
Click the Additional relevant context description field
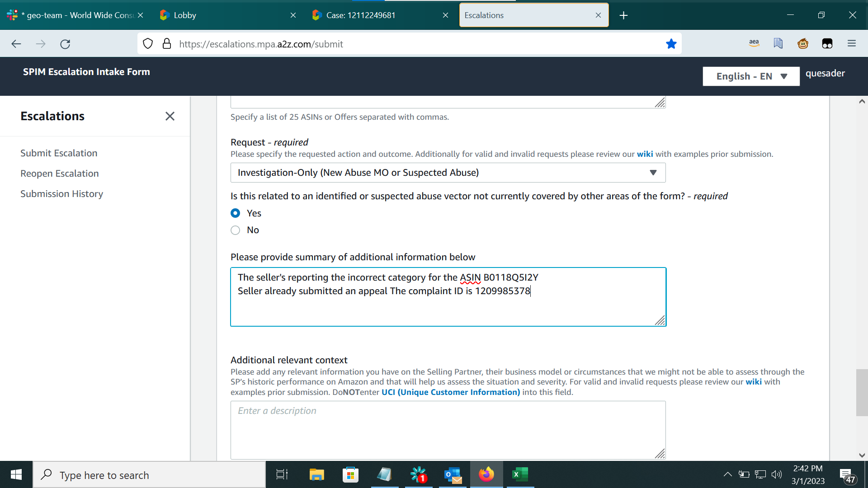pyautogui.click(x=448, y=430)
